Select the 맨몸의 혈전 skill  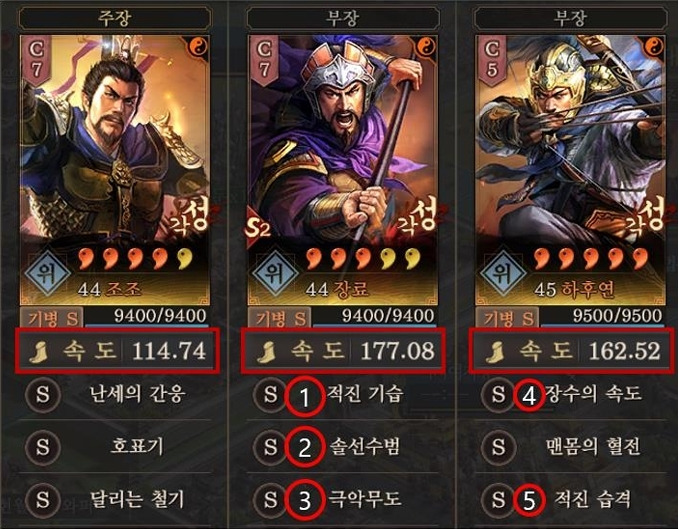coord(592,446)
